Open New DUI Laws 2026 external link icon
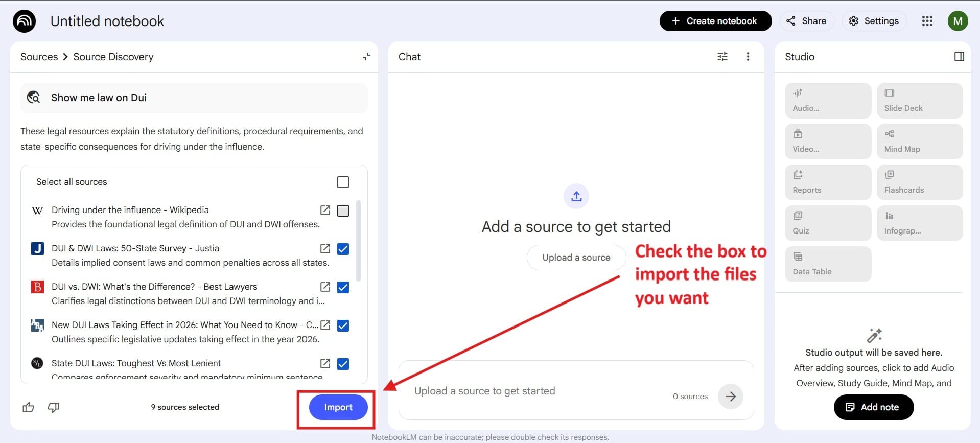 click(x=325, y=325)
